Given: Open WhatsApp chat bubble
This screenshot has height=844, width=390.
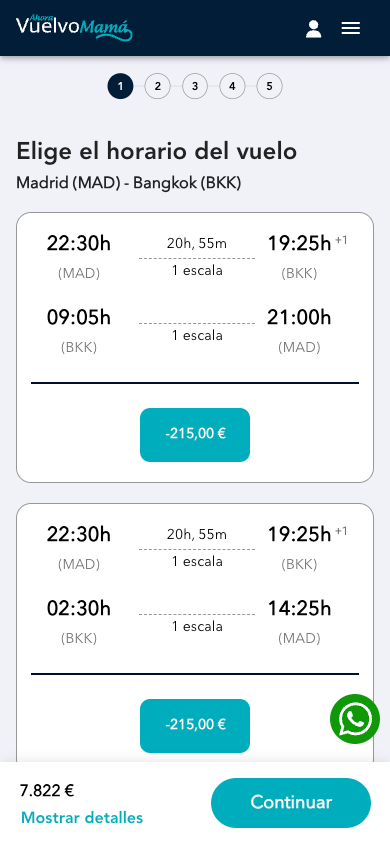Looking at the screenshot, I should click(355, 719).
